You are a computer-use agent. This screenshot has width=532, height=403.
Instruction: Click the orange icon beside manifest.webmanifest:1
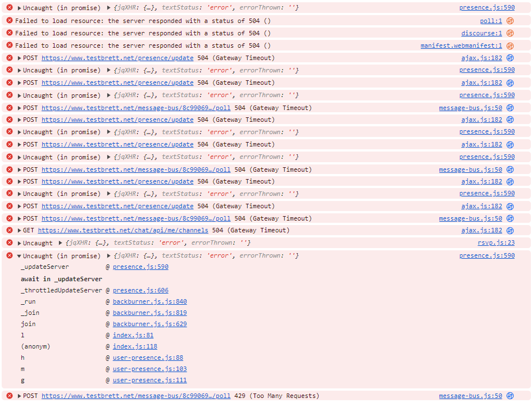(x=510, y=46)
